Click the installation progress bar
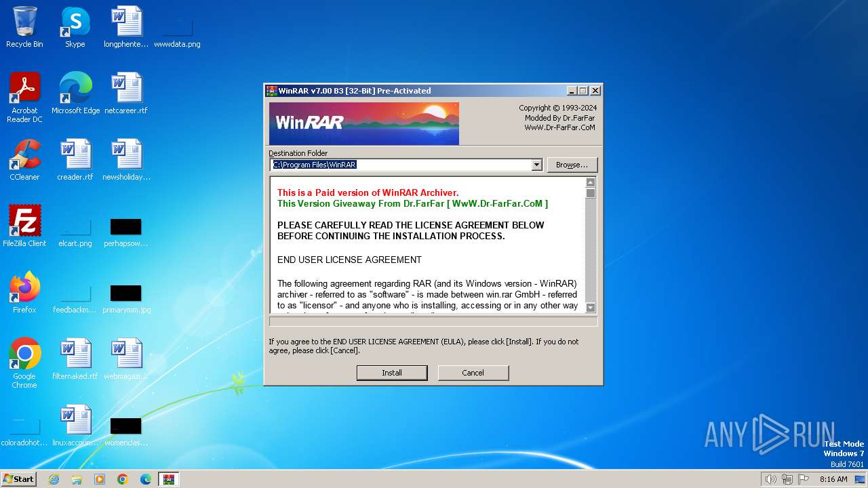 [433, 322]
